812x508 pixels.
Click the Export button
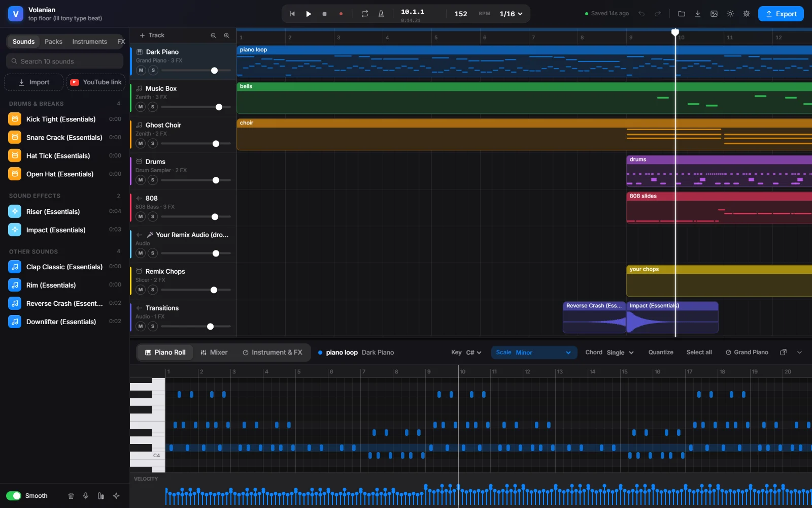coord(781,14)
